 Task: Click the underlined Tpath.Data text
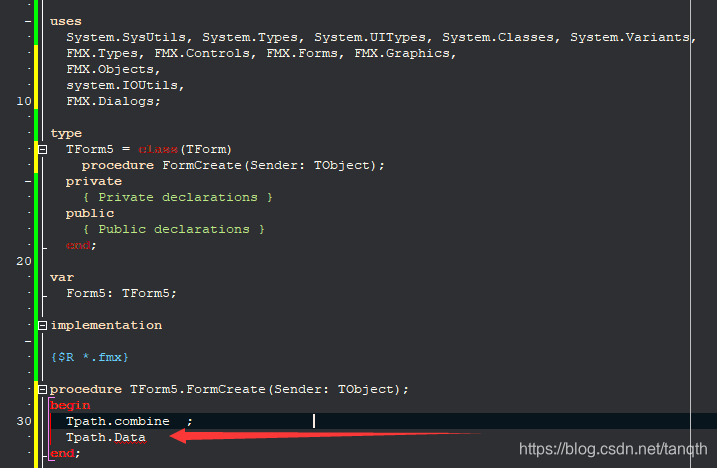(x=106, y=438)
